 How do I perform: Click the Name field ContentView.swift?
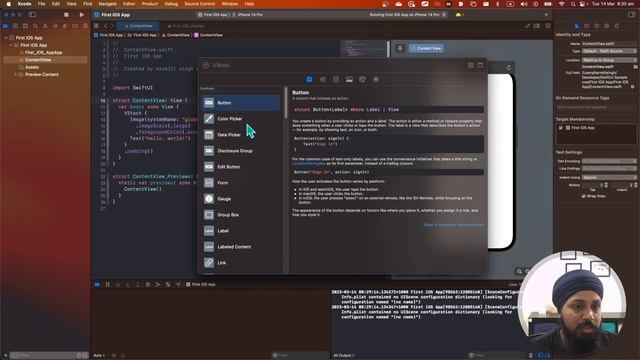[x=609, y=44]
